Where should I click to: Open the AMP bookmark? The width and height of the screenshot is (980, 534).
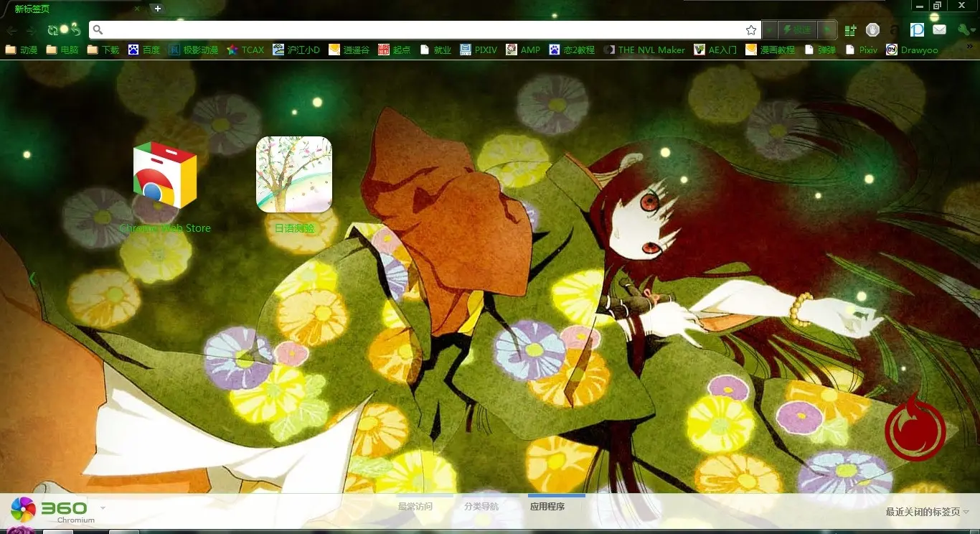(523, 50)
